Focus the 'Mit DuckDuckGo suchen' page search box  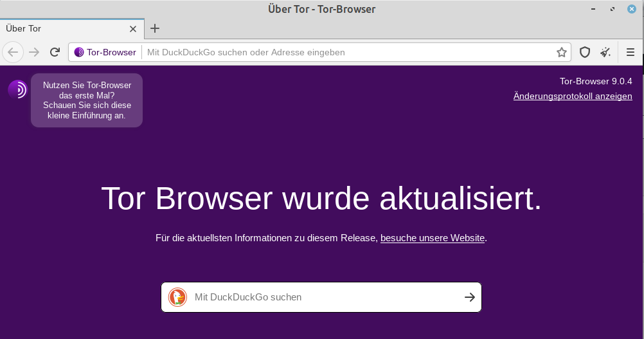321,297
